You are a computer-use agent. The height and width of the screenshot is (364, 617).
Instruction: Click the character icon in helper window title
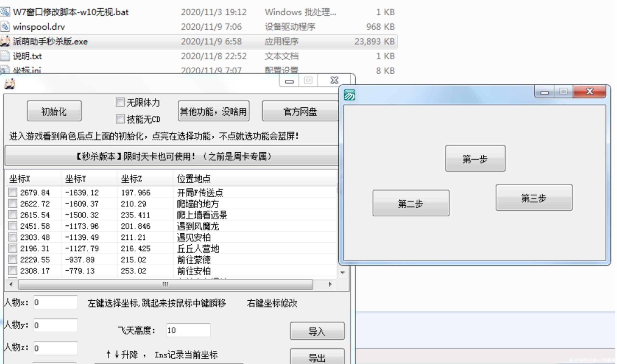tap(10, 84)
